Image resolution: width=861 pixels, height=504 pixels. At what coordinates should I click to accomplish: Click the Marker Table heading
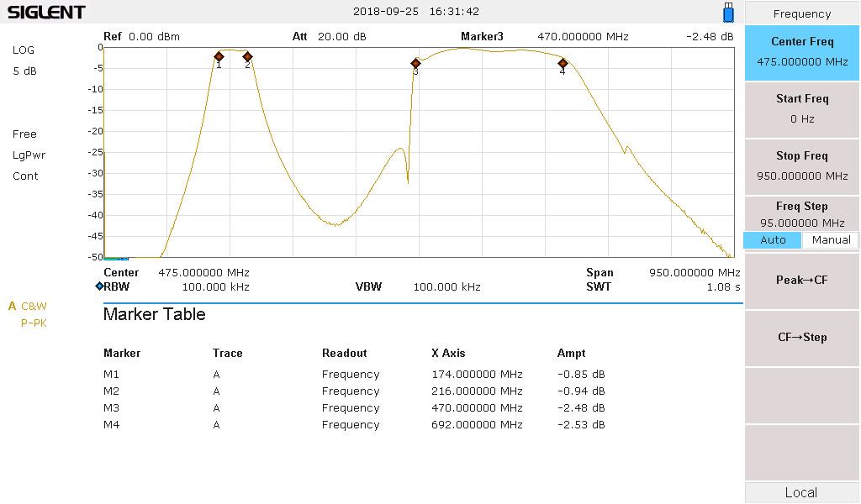(155, 314)
